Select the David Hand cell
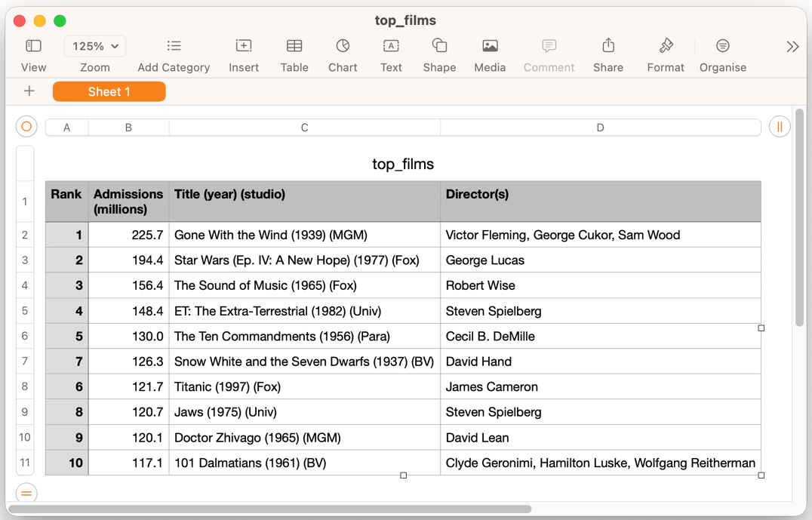Screen dimensions: 812x520 (601, 362)
